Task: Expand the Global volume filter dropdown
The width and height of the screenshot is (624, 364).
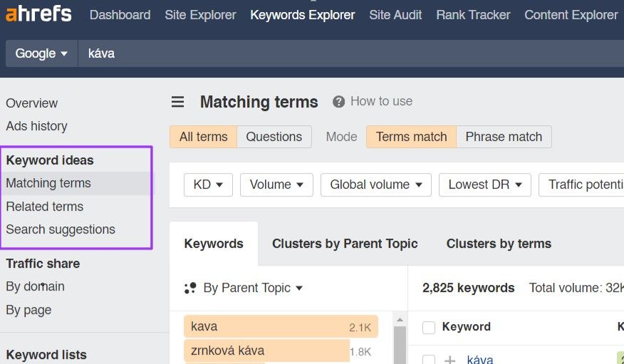Action: (376, 184)
